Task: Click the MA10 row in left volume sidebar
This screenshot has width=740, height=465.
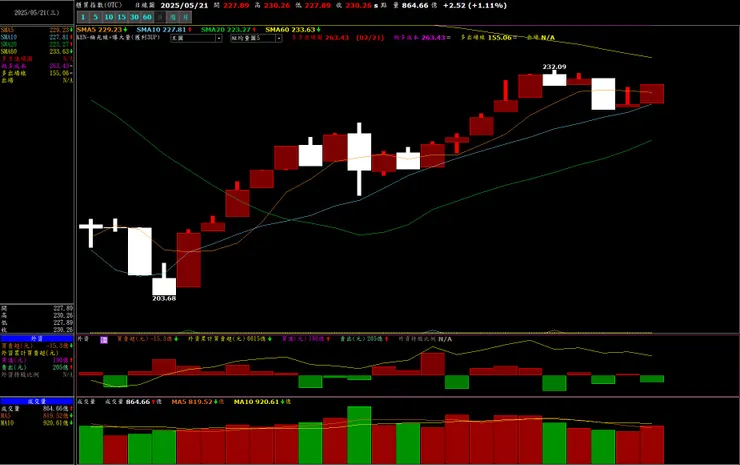Action: click(x=37, y=423)
